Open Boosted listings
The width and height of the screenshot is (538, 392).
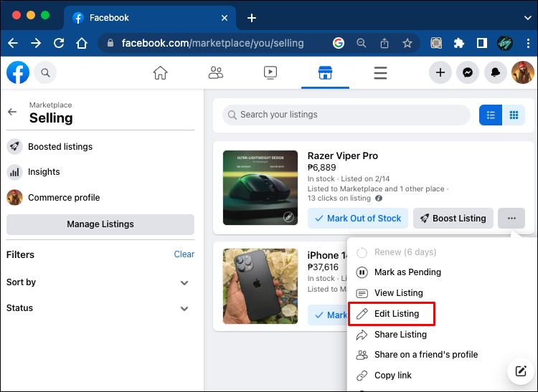tap(100, 147)
